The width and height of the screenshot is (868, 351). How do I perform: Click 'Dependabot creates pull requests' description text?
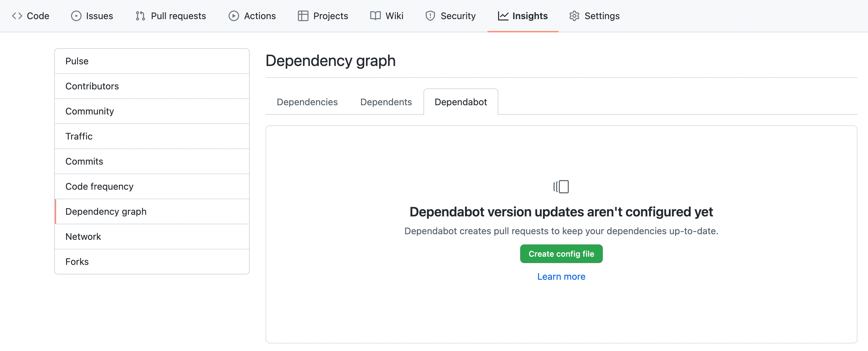561,231
